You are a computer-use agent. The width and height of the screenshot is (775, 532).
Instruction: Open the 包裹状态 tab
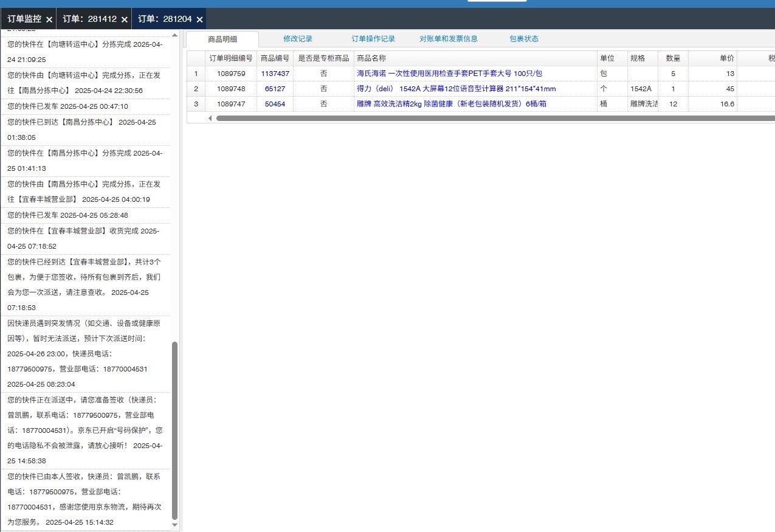click(524, 39)
